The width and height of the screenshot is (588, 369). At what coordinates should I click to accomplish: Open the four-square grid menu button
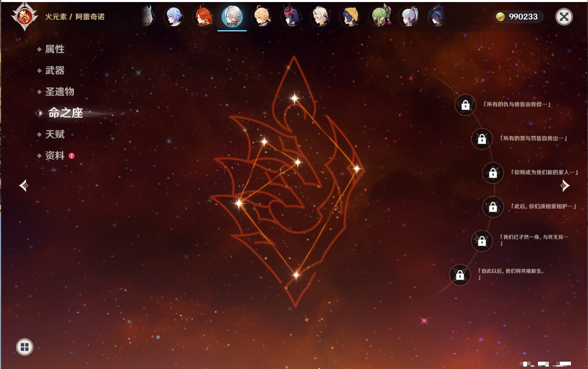coord(24,347)
